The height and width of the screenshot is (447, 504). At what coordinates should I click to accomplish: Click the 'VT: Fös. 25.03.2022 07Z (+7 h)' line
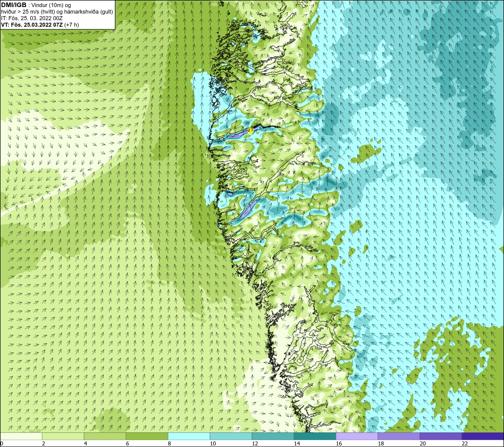(40, 25)
